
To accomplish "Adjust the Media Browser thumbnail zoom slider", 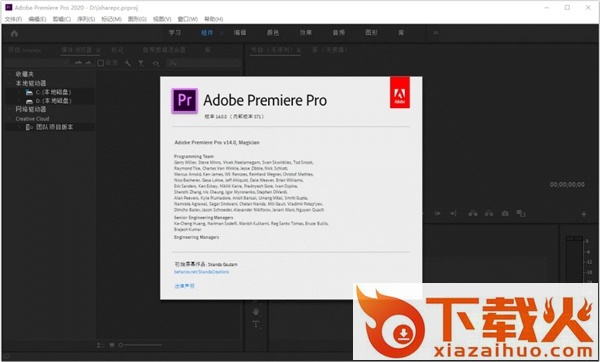I will 140,345.
